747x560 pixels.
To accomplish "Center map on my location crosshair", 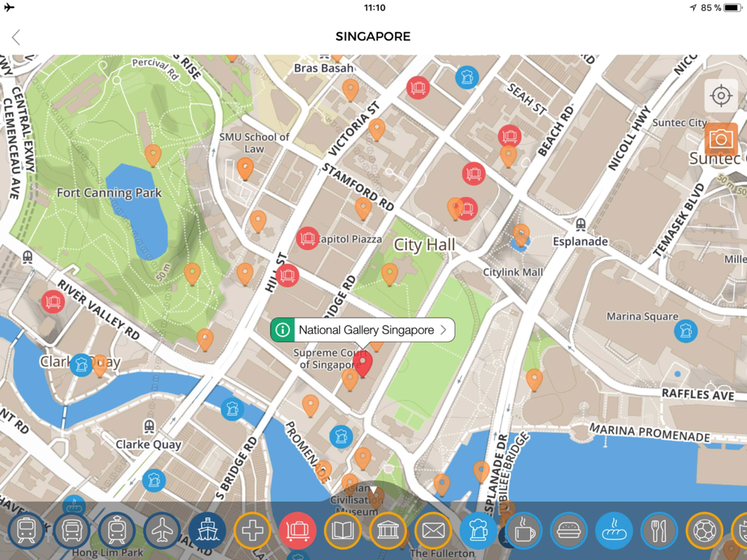I will (x=721, y=96).
